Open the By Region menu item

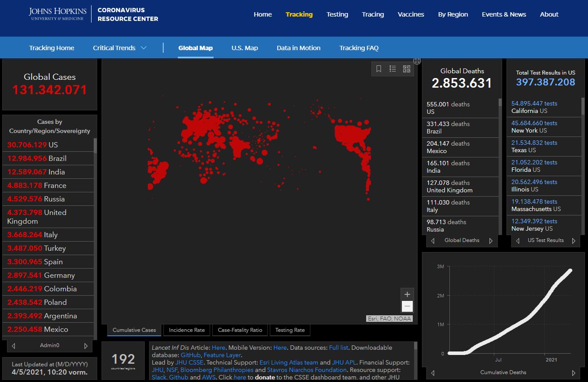pyautogui.click(x=453, y=14)
